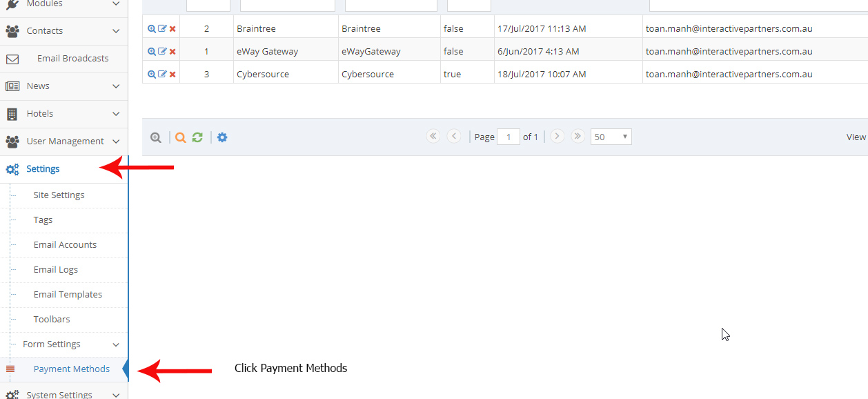This screenshot has height=399, width=868.
Task: Click the next page arrow button
Action: (557, 136)
